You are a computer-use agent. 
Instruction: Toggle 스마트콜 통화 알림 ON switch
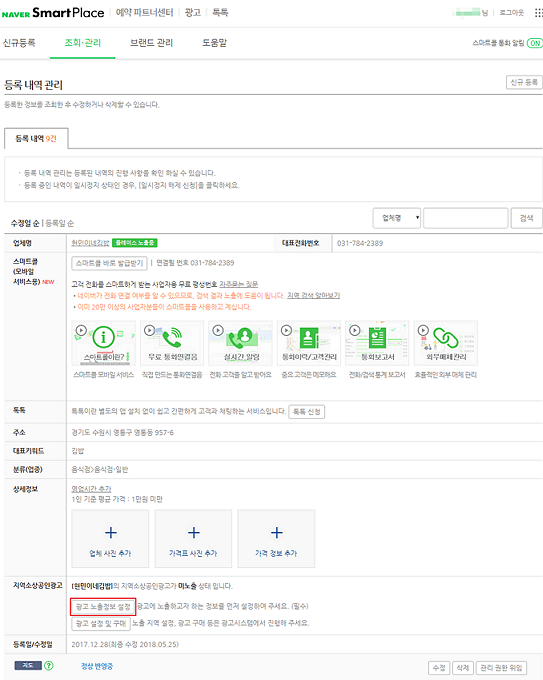click(535, 43)
